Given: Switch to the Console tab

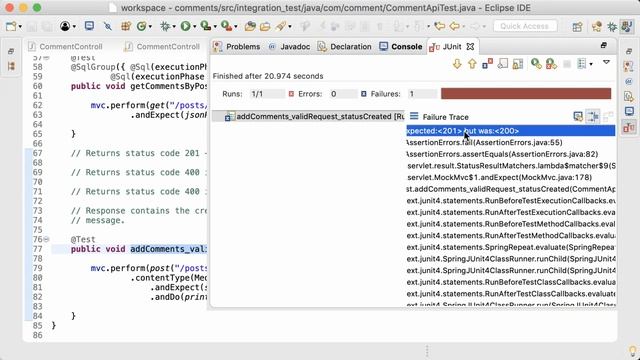Looking at the screenshot, I should (x=401, y=47).
